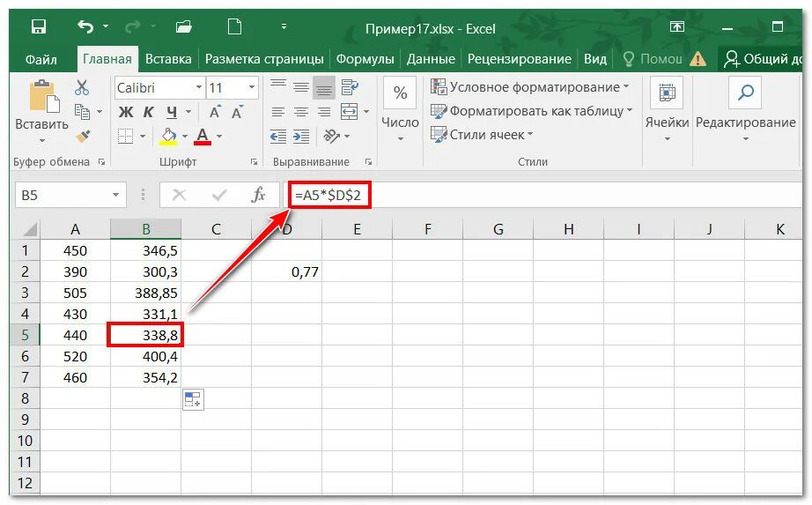Copy selection with the copy icon
Image resolution: width=812 pixels, height=505 pixels.
[82, 111]
